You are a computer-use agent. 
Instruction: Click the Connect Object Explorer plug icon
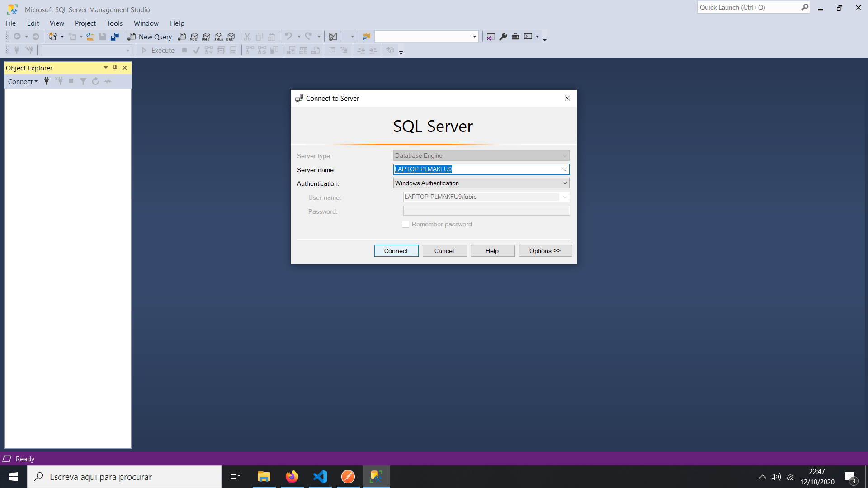point(47,81)
